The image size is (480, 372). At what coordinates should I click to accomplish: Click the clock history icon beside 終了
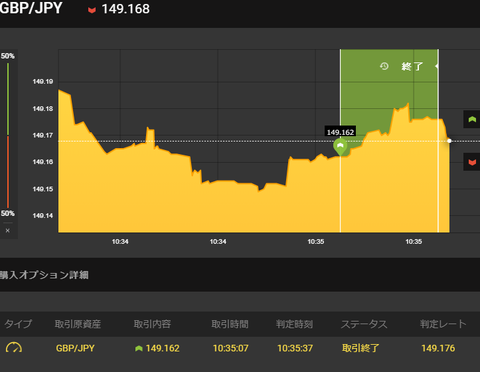[384, 66]
